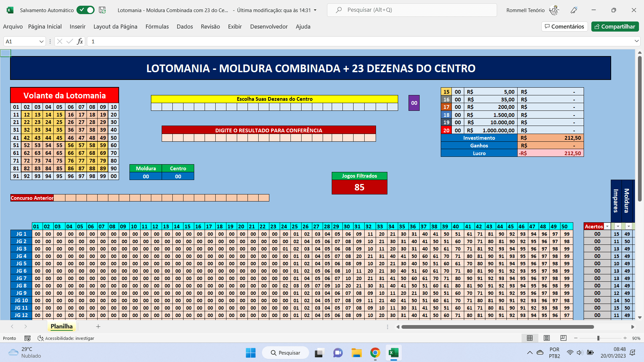
Task: Select the Jogos Filtrados value 85 cell
Action: tap(359, 187)
